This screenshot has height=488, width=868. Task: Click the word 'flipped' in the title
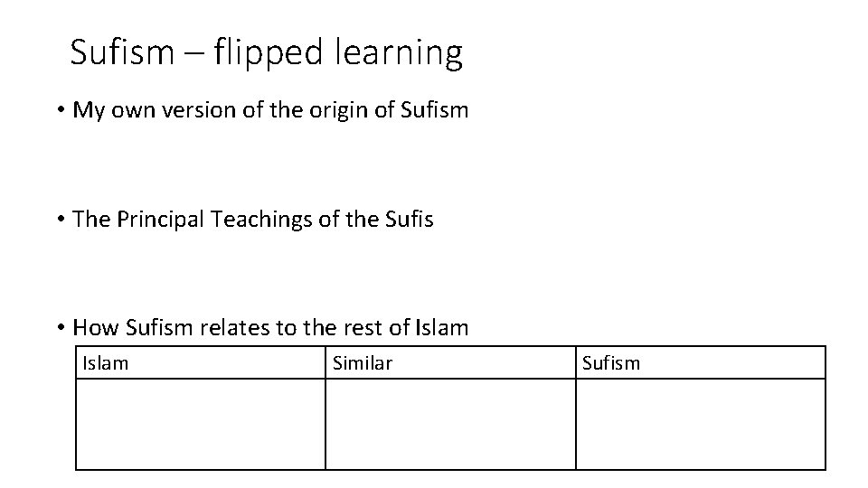[x=268, y=53]
